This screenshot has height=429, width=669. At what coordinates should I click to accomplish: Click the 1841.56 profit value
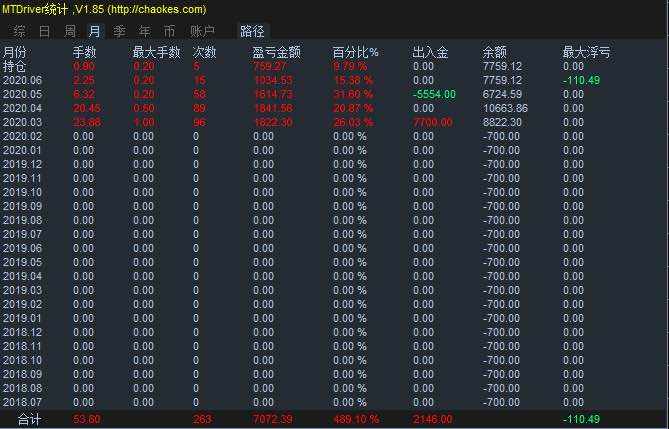(x=273, y=108)
